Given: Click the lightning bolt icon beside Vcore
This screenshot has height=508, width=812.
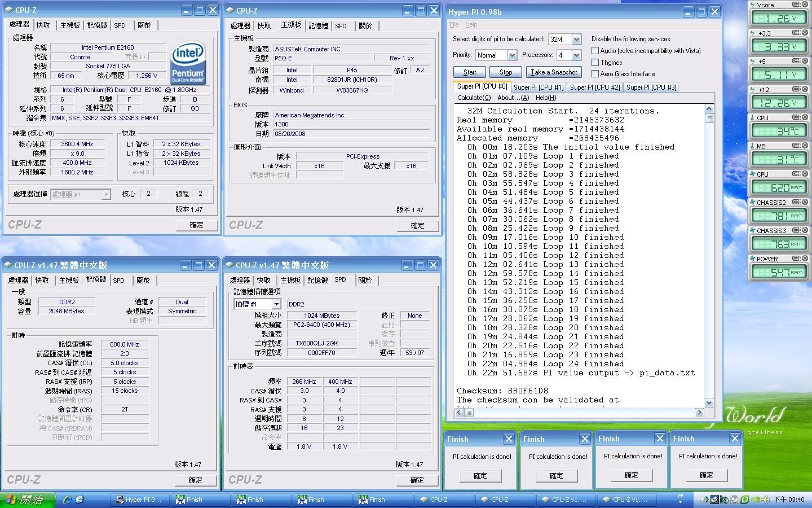Looking at the screenshot, I should click(752, 5).
